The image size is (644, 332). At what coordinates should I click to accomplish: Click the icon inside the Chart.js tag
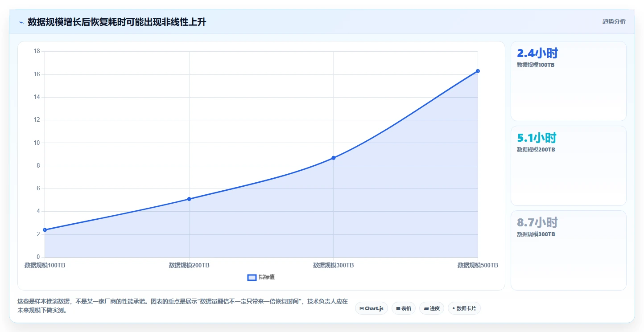point(362,308)
